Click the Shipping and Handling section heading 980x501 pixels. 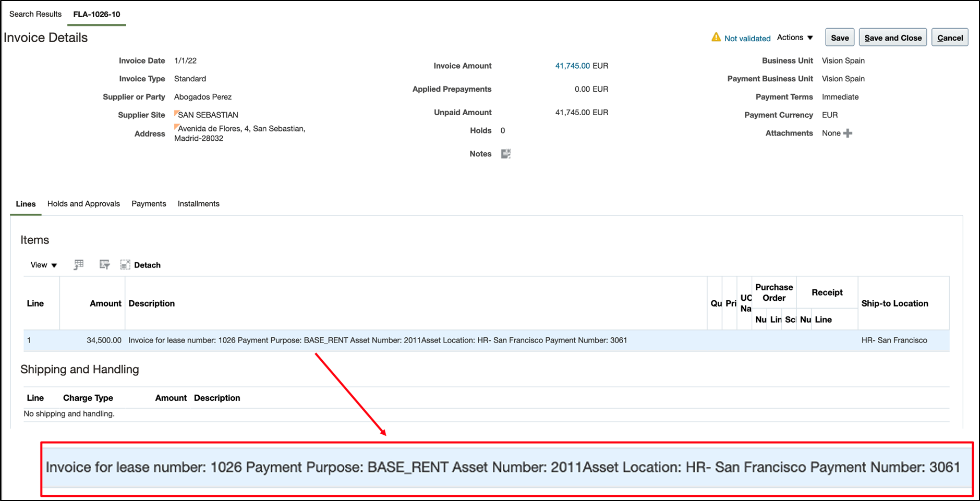(80, 369)
